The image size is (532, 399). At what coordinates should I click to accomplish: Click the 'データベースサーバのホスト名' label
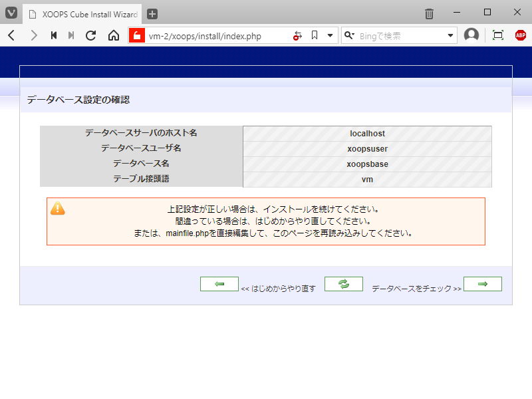tap(141, 133)
